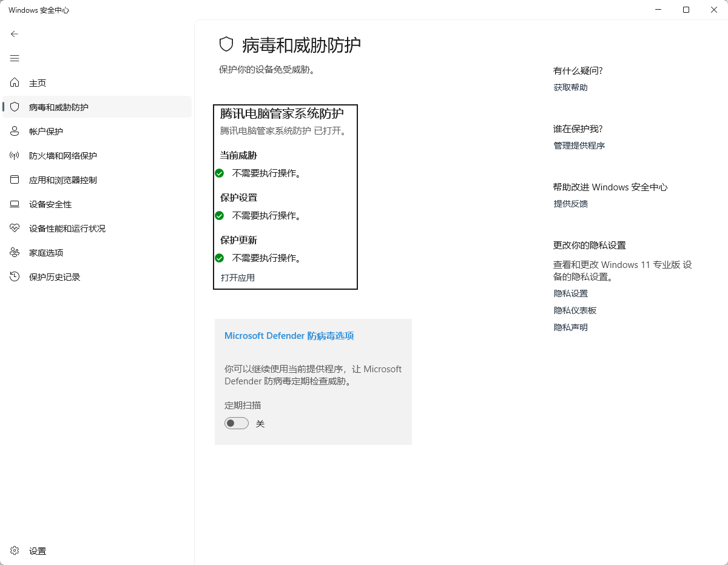Click the person icon beside 帐户保护
The height and width of the screenshot is (565, 728).
[15, 131]
